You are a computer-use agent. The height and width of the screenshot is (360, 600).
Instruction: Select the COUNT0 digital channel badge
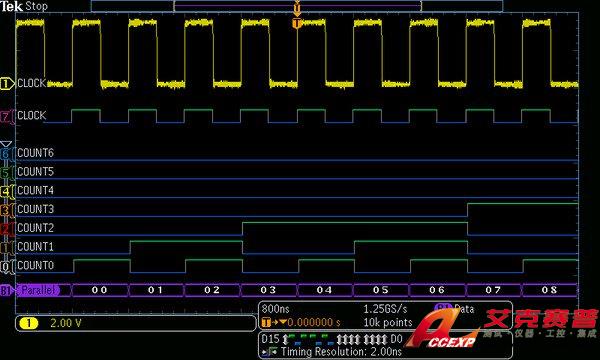[6, 266]
